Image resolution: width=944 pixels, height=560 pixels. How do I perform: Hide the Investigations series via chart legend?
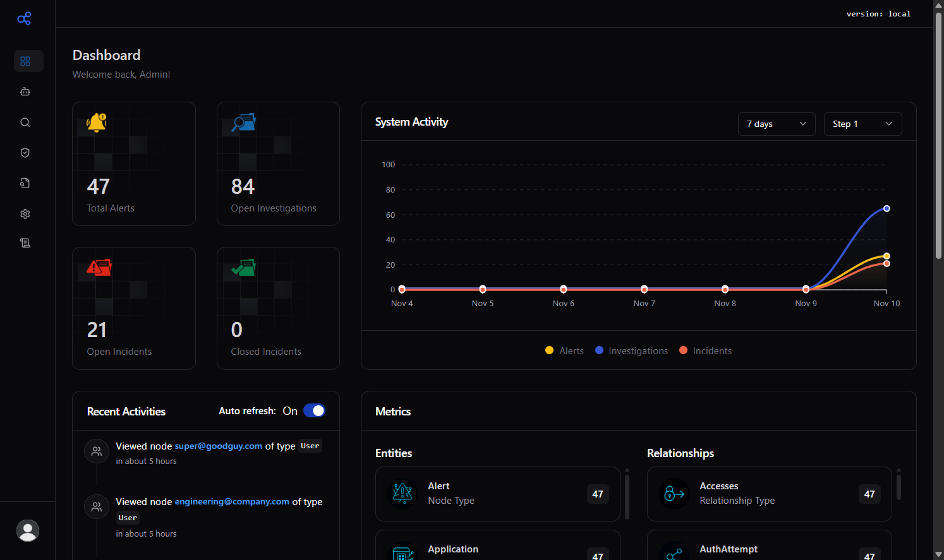631,350
